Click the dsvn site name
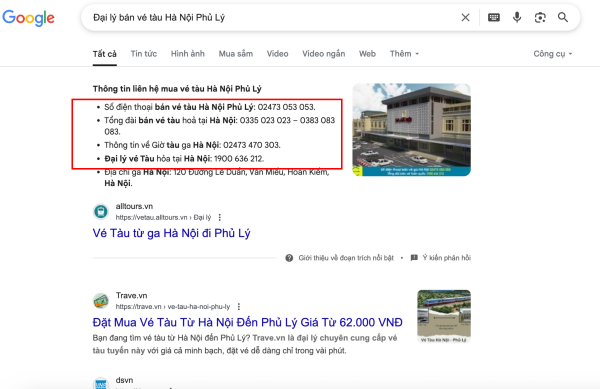Viewport: 600px width, 389px height. 124,380
